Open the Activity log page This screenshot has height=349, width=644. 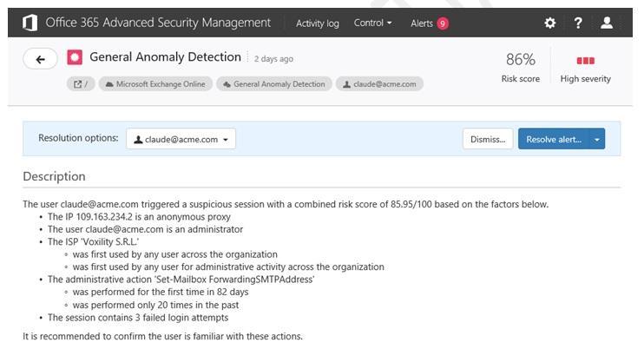point(318,23)
